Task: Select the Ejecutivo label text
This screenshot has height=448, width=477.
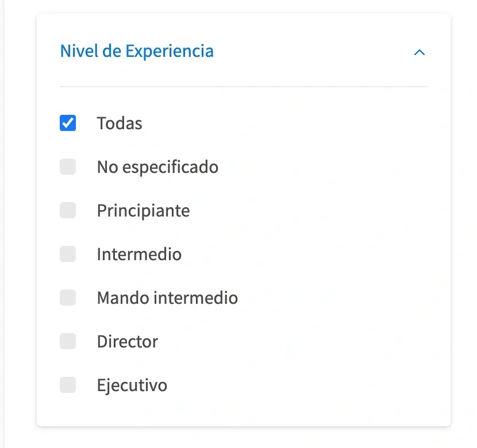Action: pyautogui.click(x=132, y=385)
